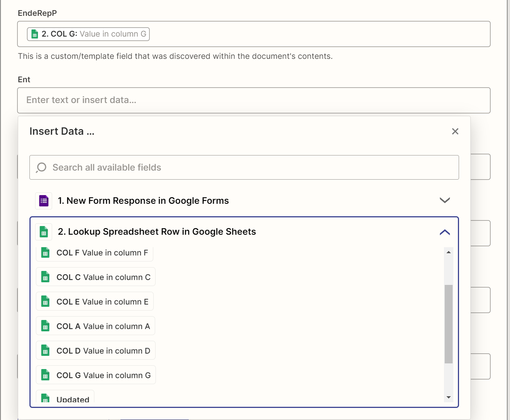
Task: Click the 1. New Form Response title text
Action: coord(143,201)
